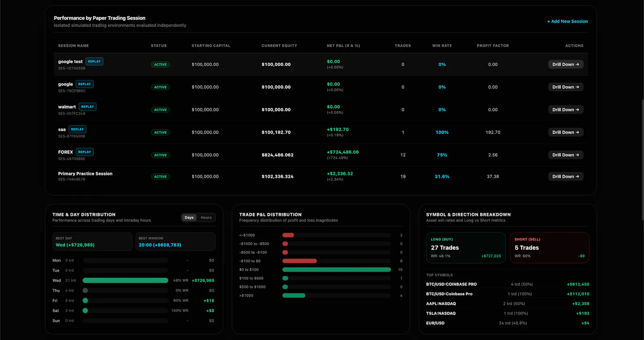The width and height of the screenshot is (644, 340).
Task: Click REPLAY badge on FOREX session
Action: pyautogui.click(x=85, y=152)
